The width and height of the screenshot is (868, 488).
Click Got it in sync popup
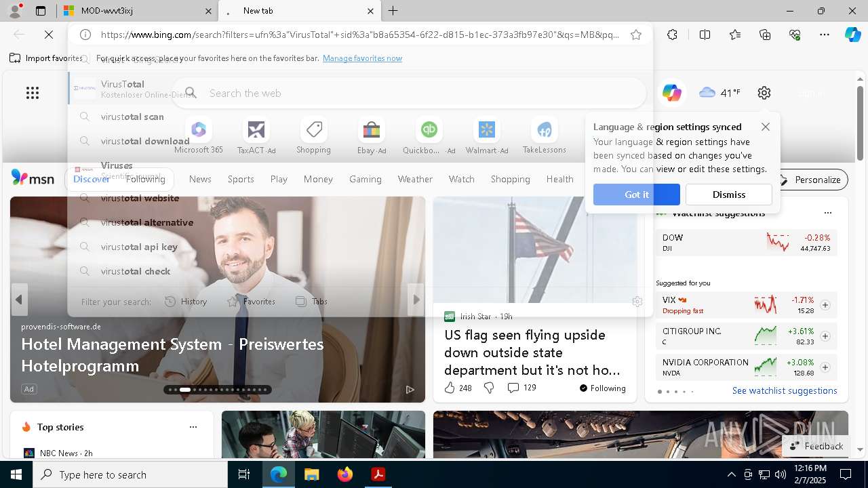pyautogui.click(x=637, y=195)
